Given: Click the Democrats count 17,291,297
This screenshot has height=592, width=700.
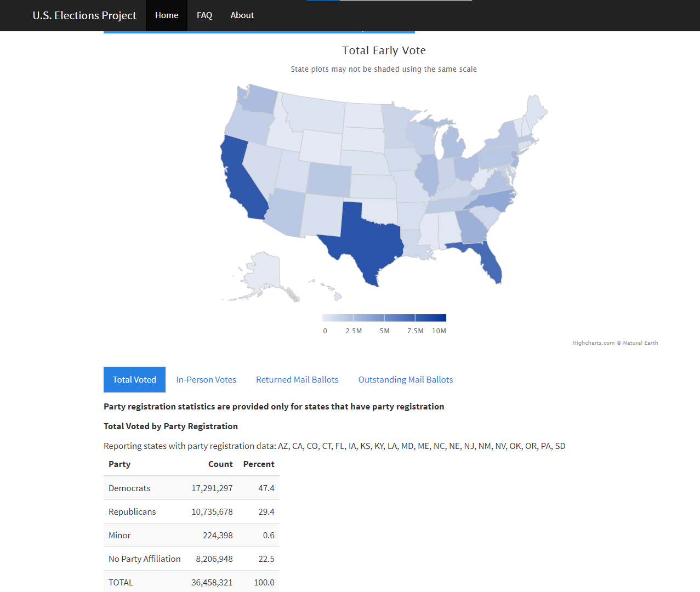Looking at the screenshot, I should 212,488.
